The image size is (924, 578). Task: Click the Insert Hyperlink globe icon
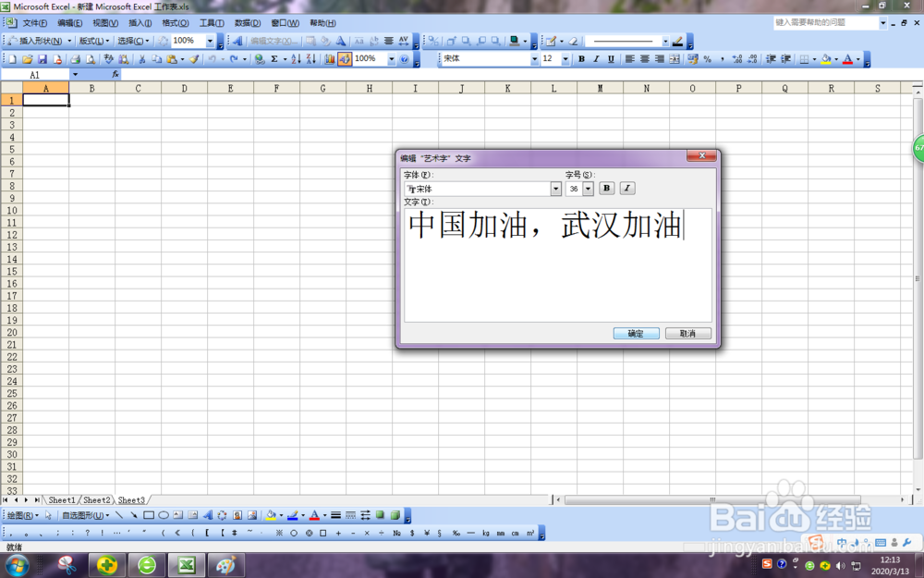(x=260, y=59)
